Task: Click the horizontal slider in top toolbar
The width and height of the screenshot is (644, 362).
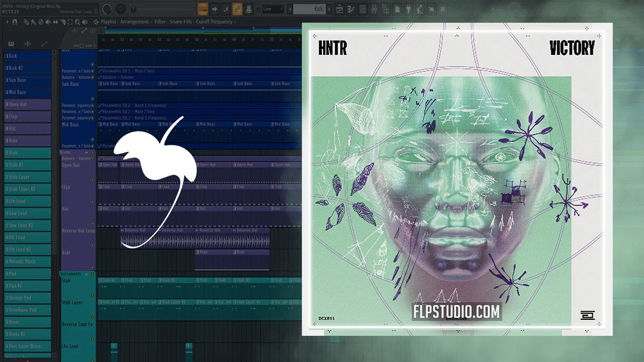Action: tap(161, 9)
